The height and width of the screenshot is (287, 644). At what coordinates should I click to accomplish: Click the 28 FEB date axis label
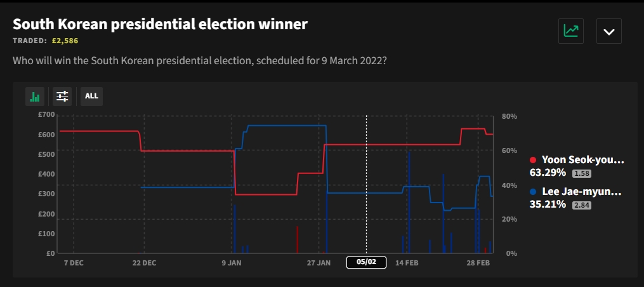(x=478, y=262)
